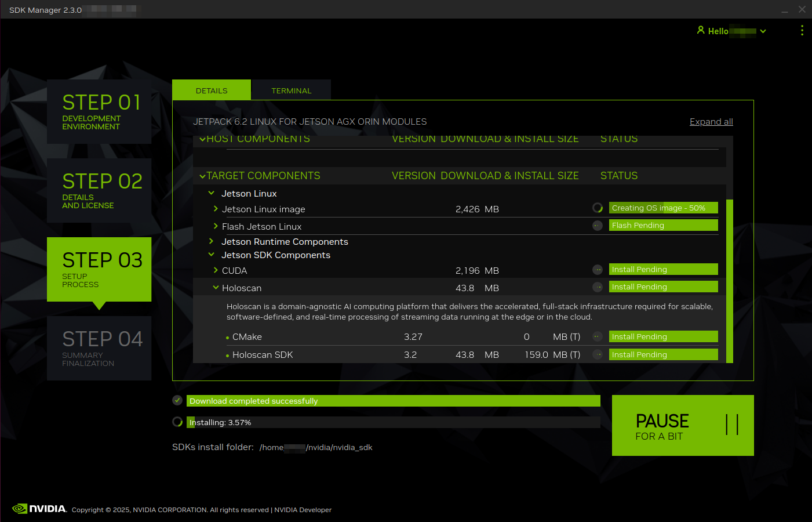Click the Holoscan SDK version 3.2
This screenshot has height=522, width=812.
tap(410, 354)
